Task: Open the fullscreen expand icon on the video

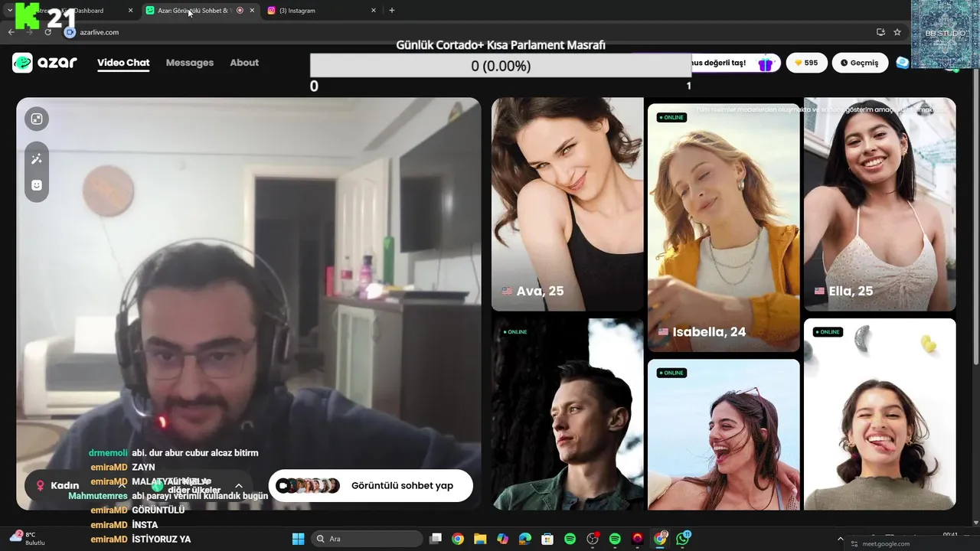Action: 37,119
